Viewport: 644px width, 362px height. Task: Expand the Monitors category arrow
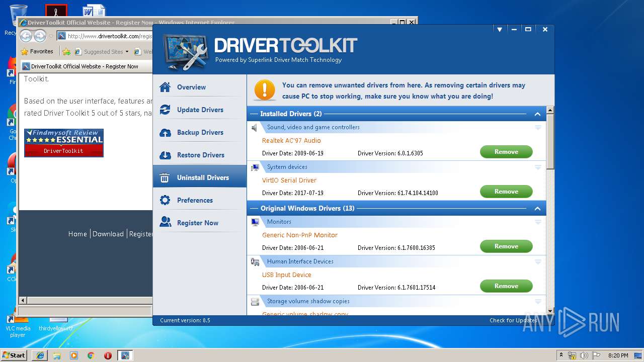point(538,222)
